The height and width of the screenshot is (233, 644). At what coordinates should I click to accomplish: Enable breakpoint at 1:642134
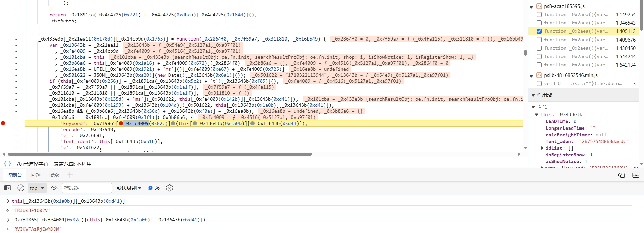click(x=539, y=65)
